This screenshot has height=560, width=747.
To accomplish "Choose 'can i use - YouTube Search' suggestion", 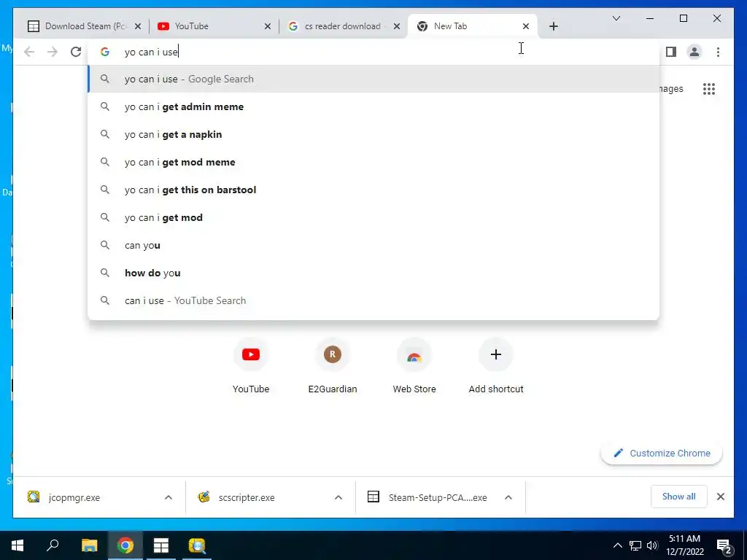I will pyautogui.click(x=373, y=300).
